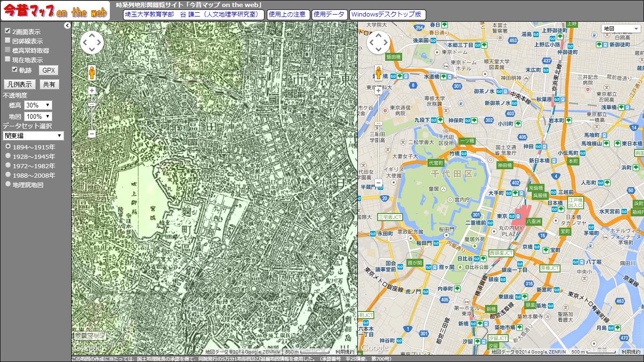Click the 三宅坂JCT junction label
The width and height of the screenshot is (644, 362).
tap(390, 217)
